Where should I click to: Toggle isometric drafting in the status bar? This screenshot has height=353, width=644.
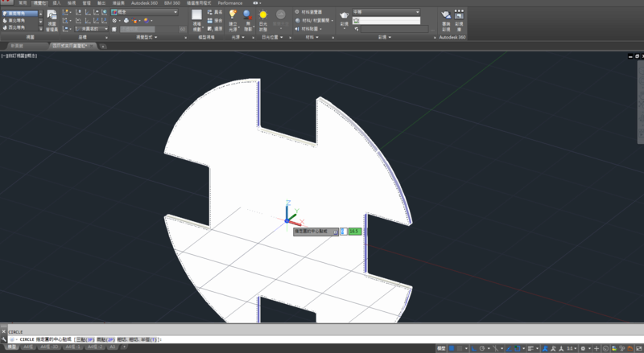pyautogui.click(x=496, y=348)
